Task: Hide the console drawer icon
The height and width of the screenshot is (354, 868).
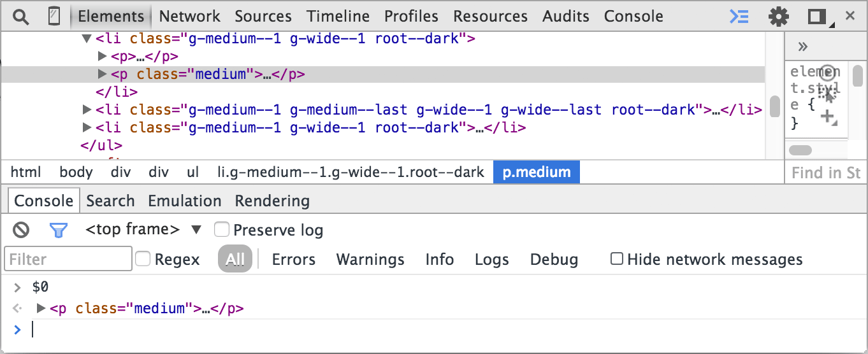Action: pos(739,17)
